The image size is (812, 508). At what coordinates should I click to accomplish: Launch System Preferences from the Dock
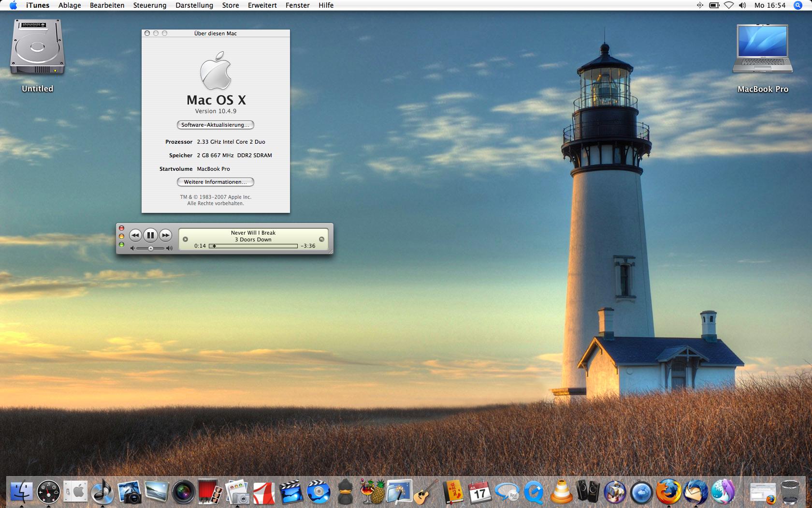pyautogui.click(x=75, y=492)
